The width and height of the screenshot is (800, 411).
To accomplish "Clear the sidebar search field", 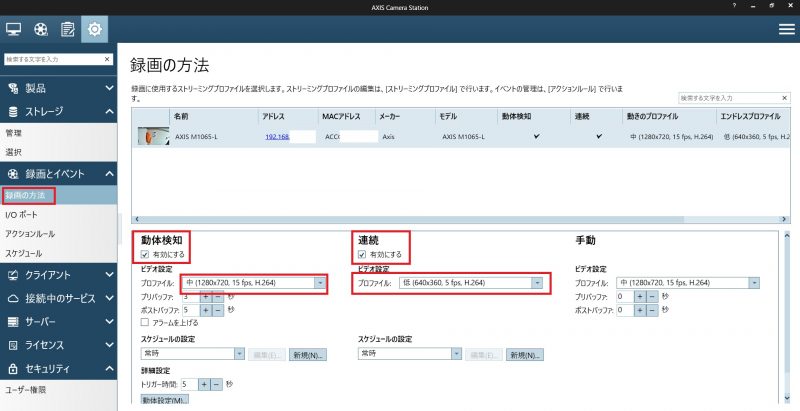I will (x=107, y=59).
